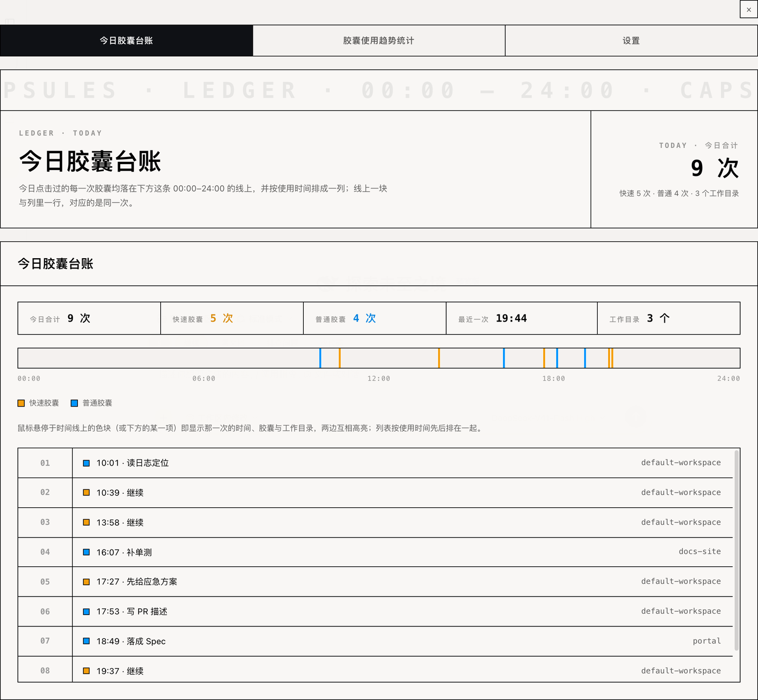
Task: Open the 13:58 · 继续 entry
Action: (x=375, y=522)
